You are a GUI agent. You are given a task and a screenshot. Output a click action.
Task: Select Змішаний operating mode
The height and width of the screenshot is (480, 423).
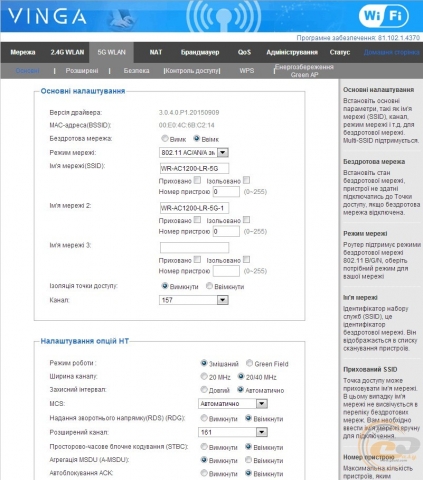[x=204, y=363]
